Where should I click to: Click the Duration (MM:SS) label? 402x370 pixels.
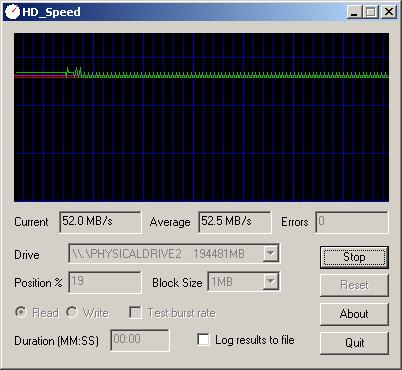tap(57, 341)
